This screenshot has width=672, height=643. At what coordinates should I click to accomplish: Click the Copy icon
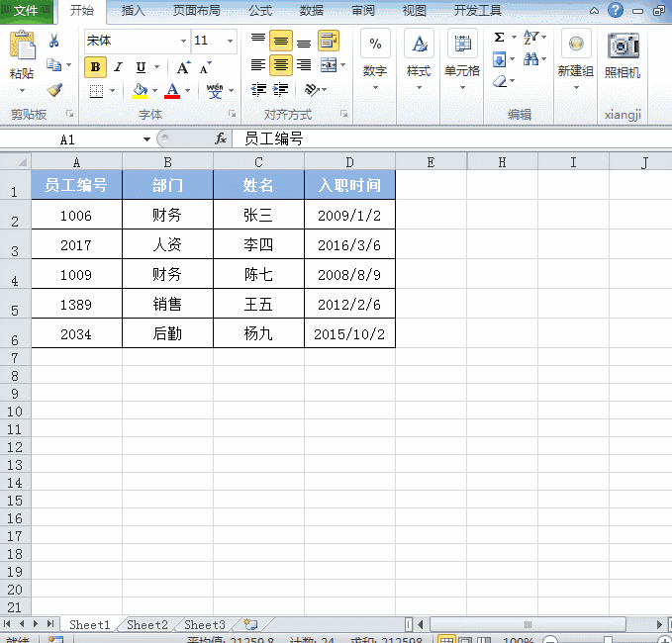point(54,65)
